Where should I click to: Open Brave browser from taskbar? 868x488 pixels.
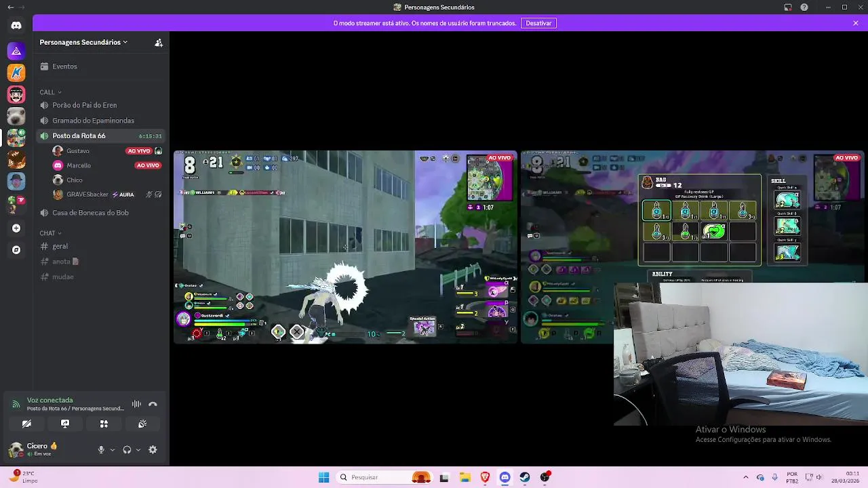(485, 477)
